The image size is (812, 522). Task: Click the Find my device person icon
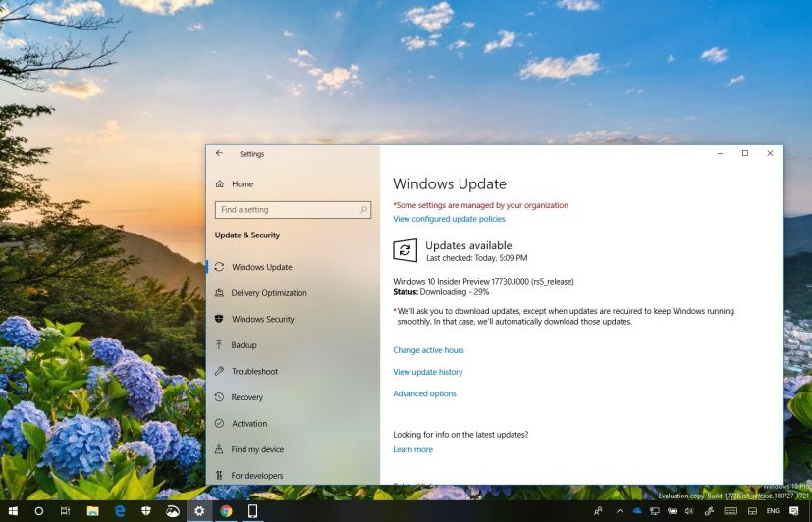click(x=219, y=449)
